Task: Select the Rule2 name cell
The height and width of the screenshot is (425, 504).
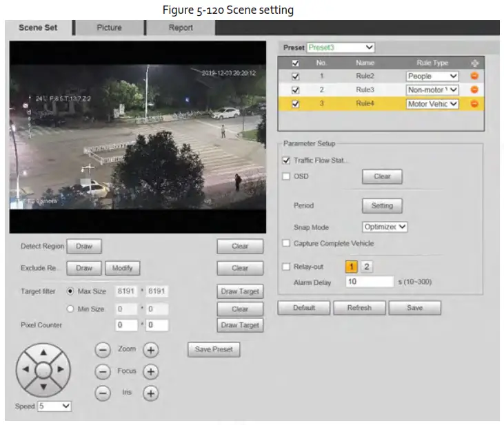Action: click(365, 76)
